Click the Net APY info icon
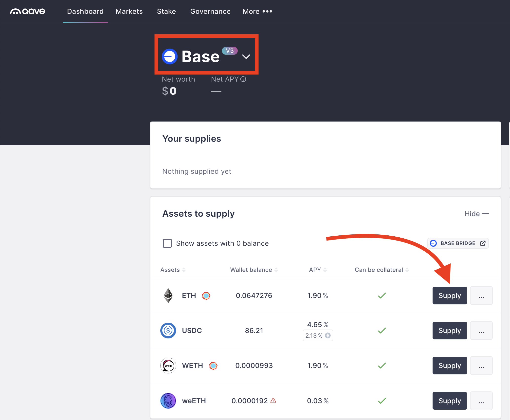510x420 pixels. (243, 79)
